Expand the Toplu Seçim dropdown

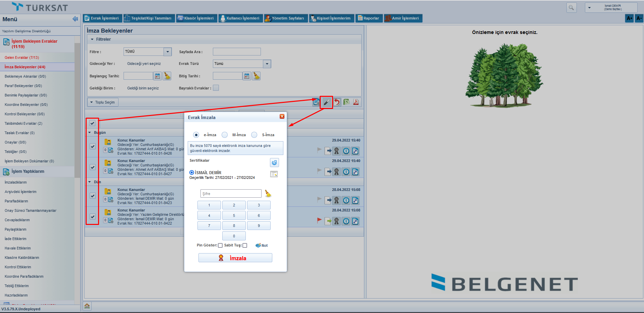coord(103,102)
